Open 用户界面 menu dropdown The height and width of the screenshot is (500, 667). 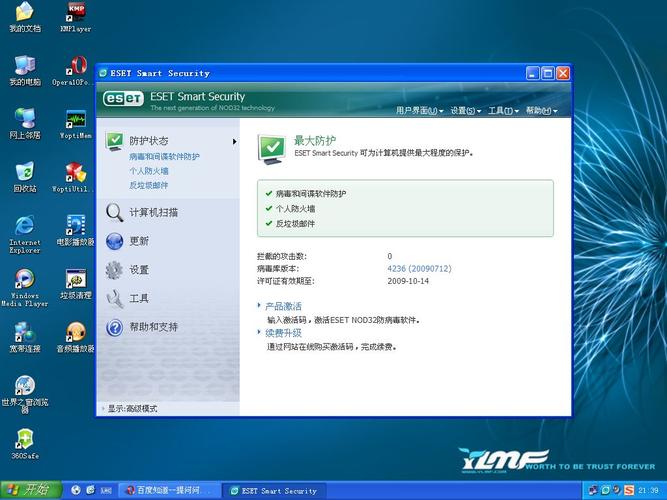(419, 111)
